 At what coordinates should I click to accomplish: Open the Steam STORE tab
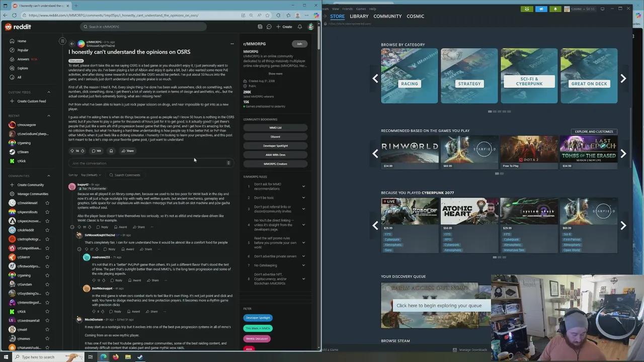point(338,16)
